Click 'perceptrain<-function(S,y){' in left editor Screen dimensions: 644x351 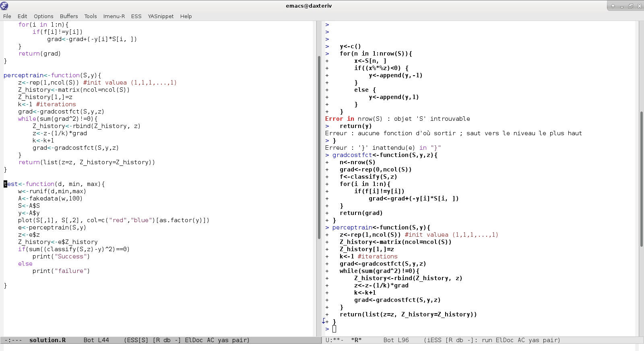(x=52, y=75)
